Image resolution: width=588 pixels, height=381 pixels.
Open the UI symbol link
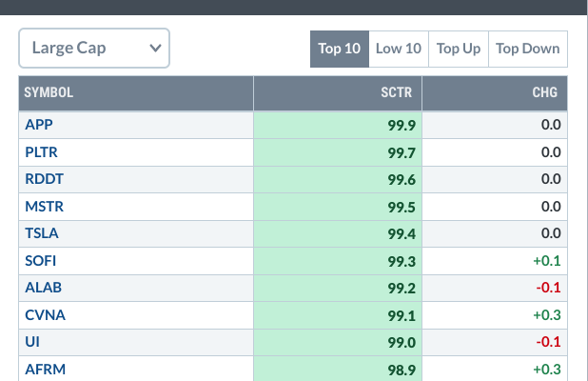32,342
